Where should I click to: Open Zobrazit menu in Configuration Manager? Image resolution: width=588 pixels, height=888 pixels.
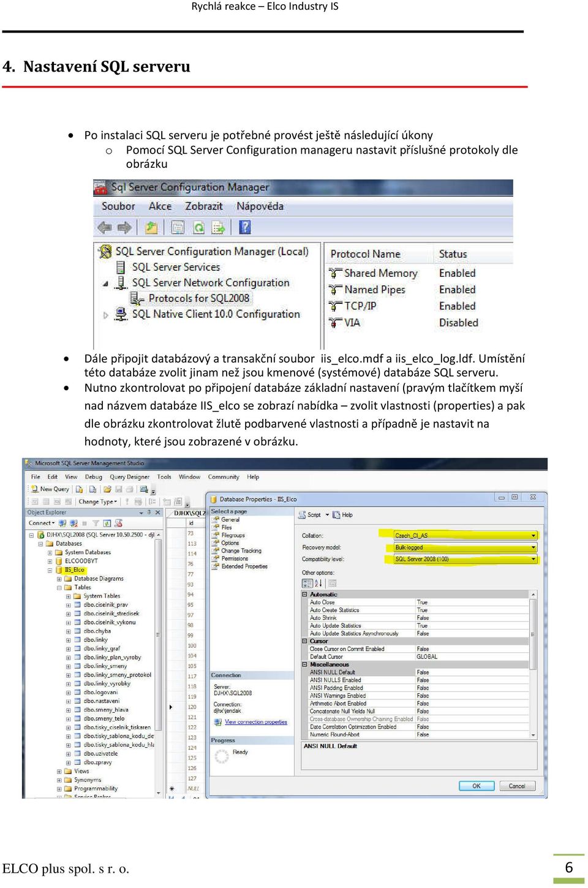(x=204, y=206)
